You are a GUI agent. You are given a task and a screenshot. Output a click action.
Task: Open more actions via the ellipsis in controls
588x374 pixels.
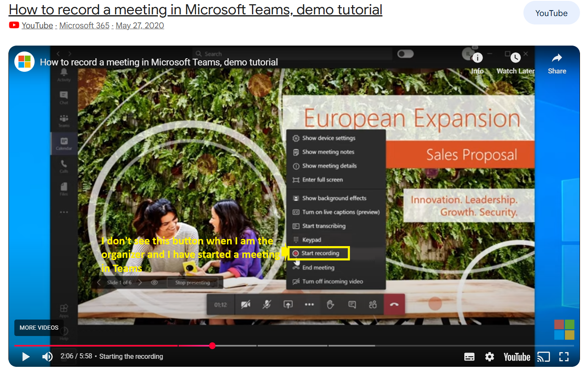[x=309, y=304]
